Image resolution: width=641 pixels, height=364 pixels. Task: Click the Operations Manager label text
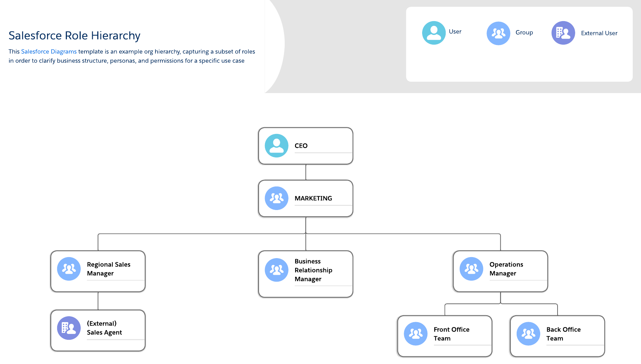point(506,269)
